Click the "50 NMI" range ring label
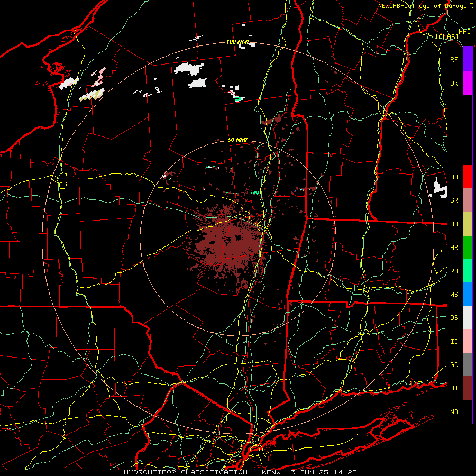476x476 pixels. (x=237, y=140)
